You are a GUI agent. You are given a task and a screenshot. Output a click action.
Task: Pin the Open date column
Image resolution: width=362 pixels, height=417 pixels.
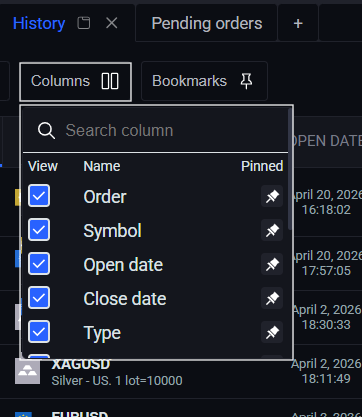272,264
